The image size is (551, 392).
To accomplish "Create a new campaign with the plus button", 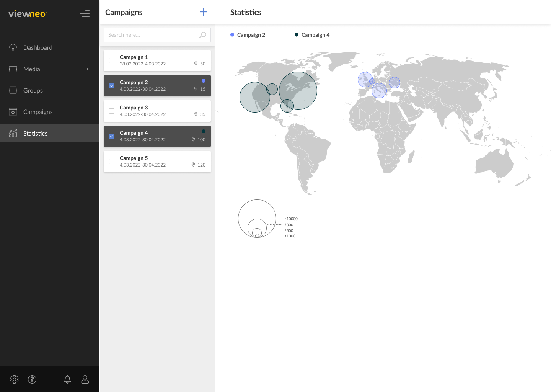I will tap(203, 12).
